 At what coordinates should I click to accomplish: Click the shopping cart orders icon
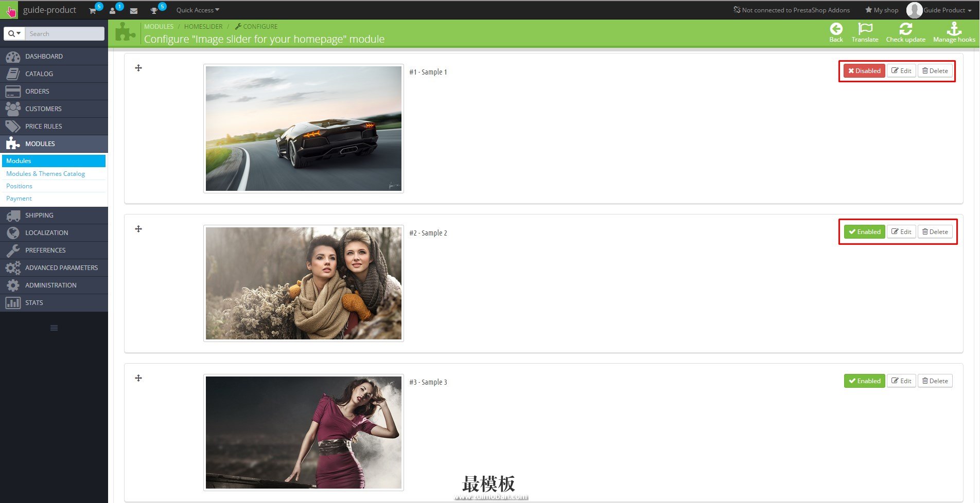(93, 10)
